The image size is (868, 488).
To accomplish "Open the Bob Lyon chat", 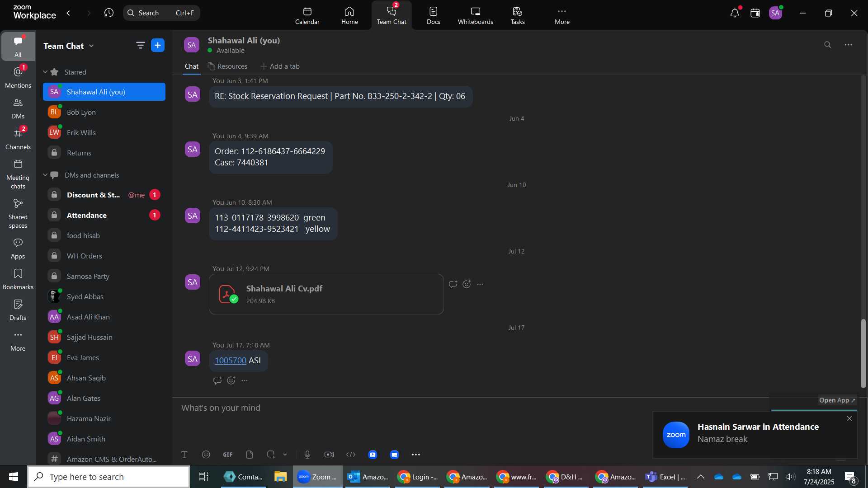I will 104,112.
